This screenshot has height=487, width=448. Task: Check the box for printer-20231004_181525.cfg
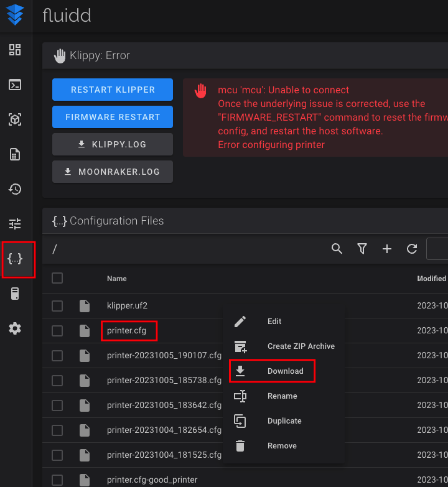click(57, 455)
